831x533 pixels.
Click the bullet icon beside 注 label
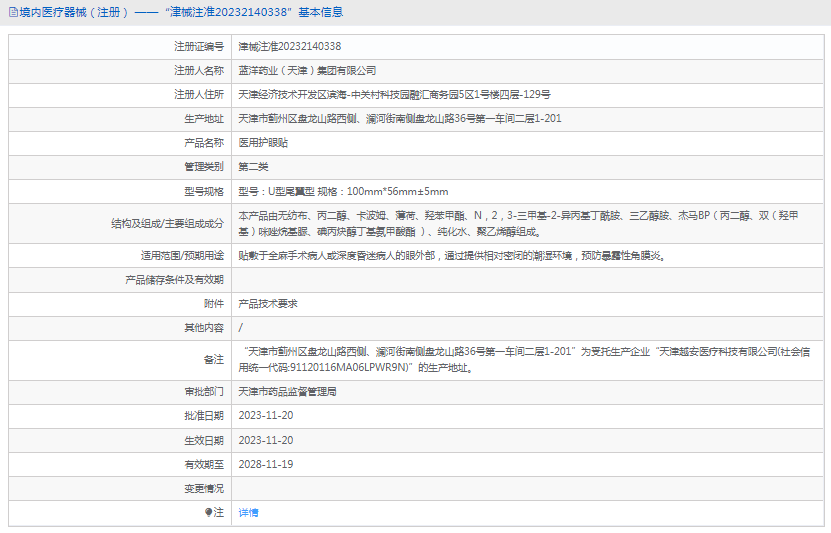209,512
